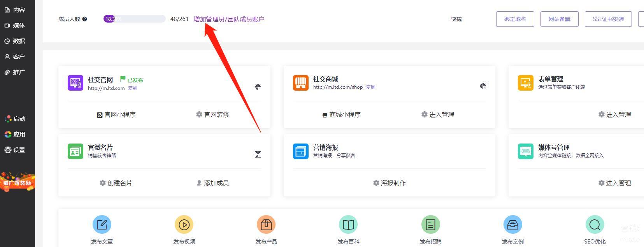This screenshot has height=247, width=644.
Task: Show QR code for 社交官网
Action: 258,87
